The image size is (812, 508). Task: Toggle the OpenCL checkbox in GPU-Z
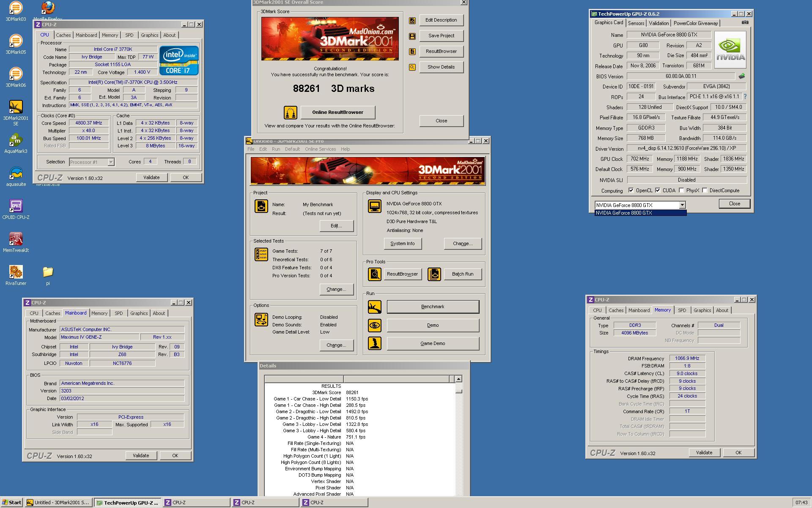point(631,190)
